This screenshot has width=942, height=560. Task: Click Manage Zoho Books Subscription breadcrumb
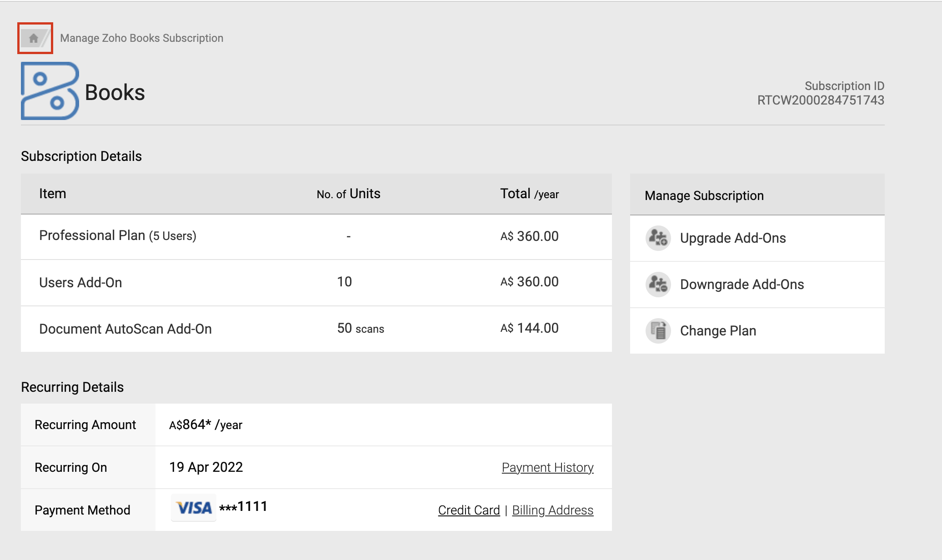point(141,38)
